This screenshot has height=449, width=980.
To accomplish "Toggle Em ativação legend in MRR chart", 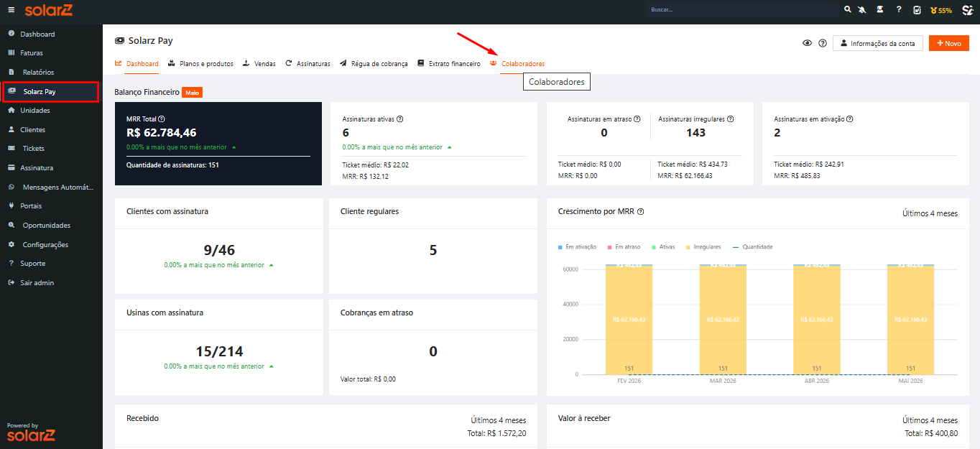I will point(577,247).
